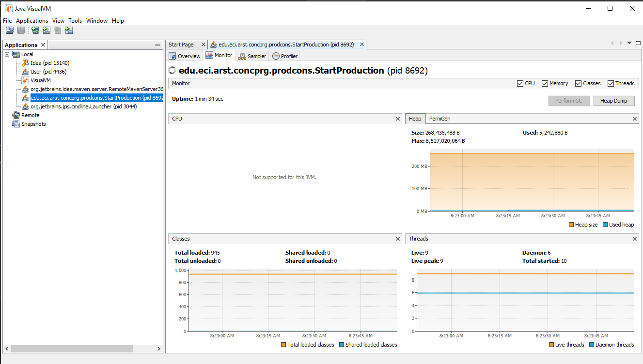Toggle the Threads monitoring checkbox
643x364 pixels.
click(x=611, y=83)
